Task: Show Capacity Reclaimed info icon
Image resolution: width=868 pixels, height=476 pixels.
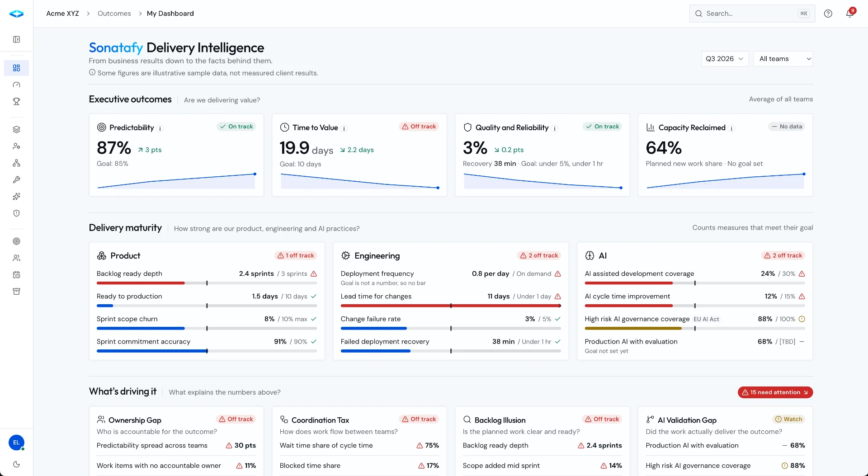Action: 731,128
